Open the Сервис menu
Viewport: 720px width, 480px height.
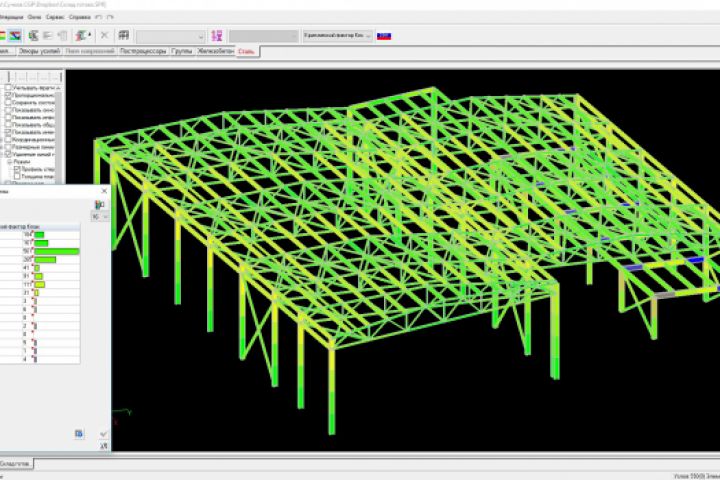(x=55, y=17)
